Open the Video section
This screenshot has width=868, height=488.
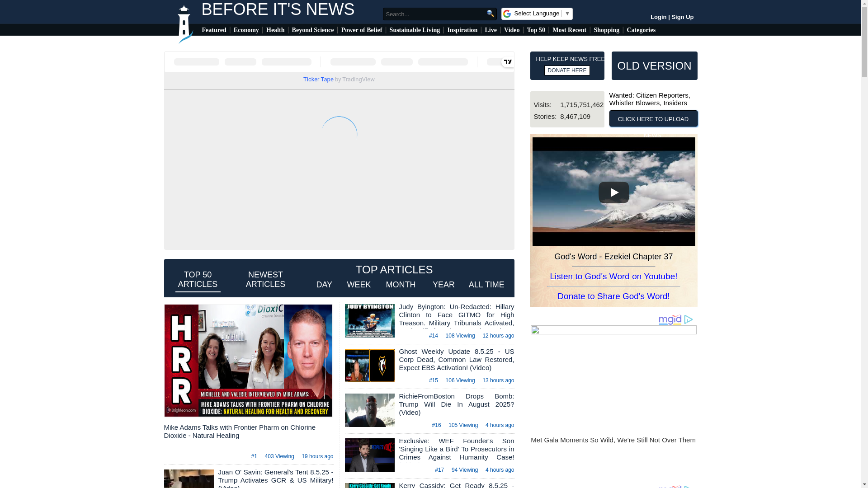click(x=512, y=30)
